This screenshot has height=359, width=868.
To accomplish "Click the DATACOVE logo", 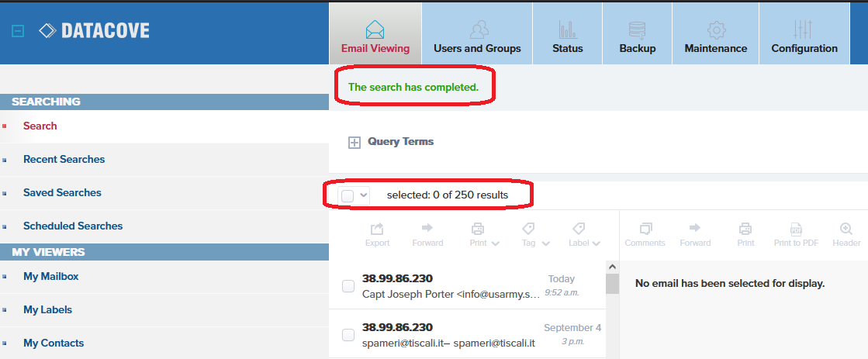I will [94, 30].
